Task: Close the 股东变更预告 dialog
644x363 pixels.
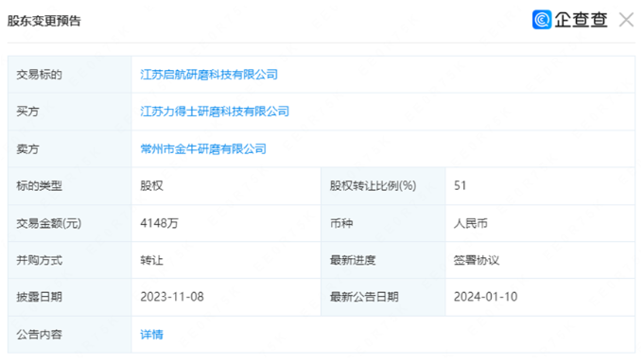Action: tap(626, 20)
